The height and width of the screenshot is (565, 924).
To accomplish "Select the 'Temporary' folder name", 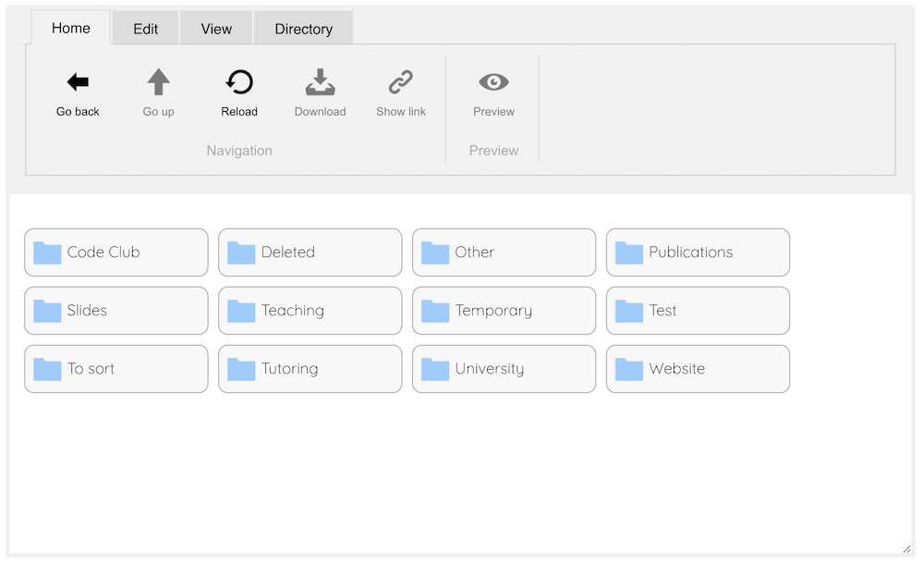I will pyautogui.click(x=493, y=311).
